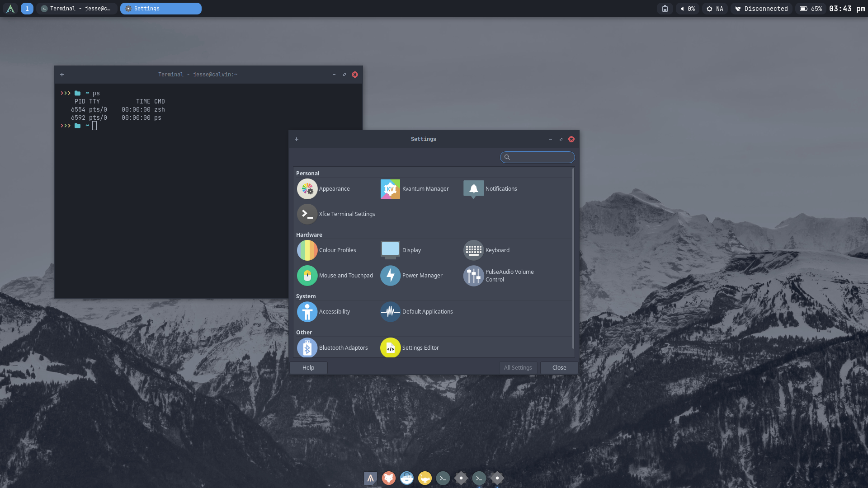
Task: Launch Firefox from the dock
Action: (x=389, y=478)
